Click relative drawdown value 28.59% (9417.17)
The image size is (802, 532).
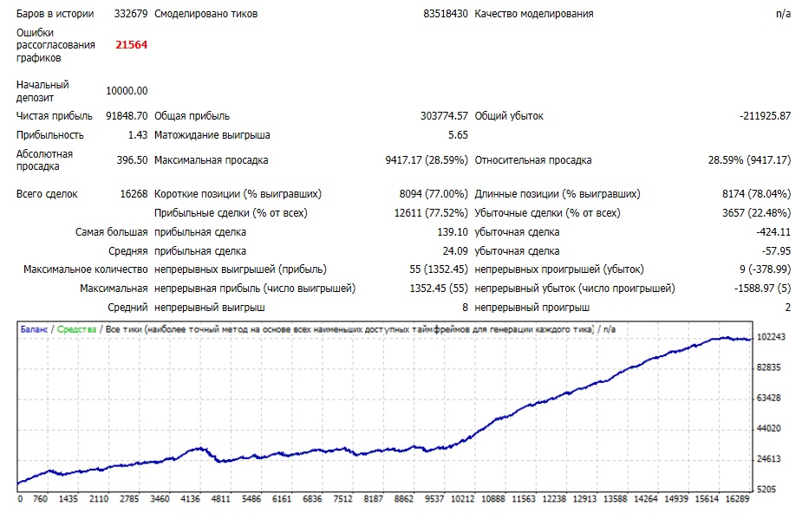(749, 160)
